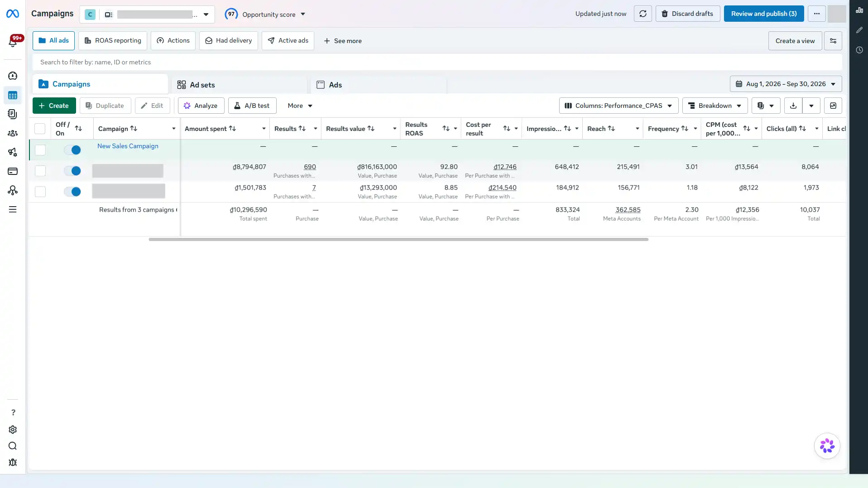Expand the Breakdown dropdown

point(715,106)
